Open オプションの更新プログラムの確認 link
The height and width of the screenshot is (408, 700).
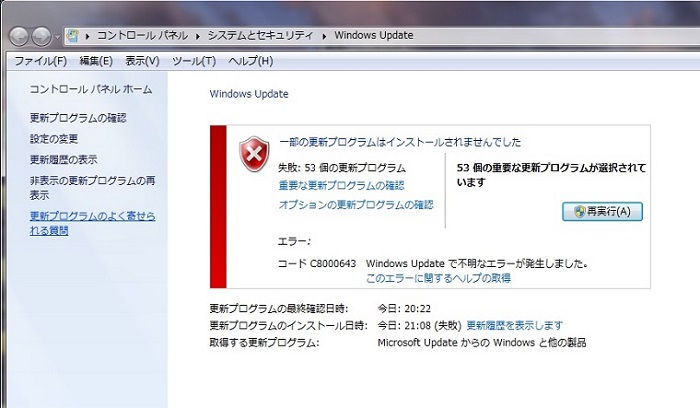[356, 204]
